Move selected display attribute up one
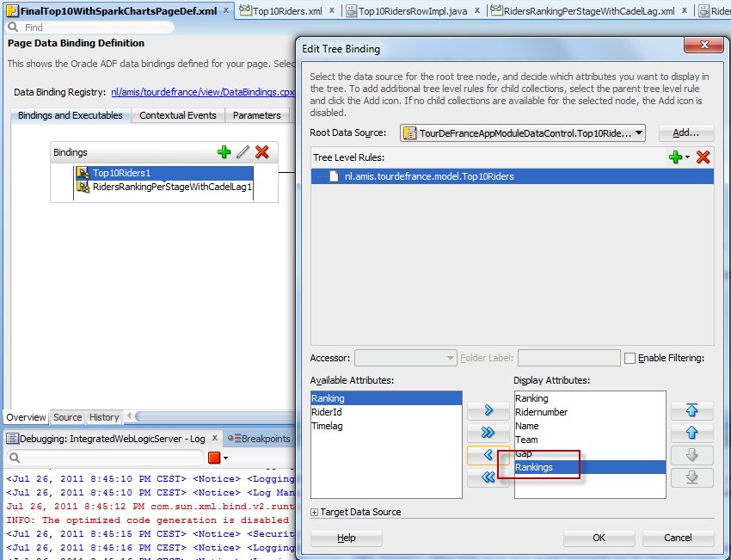The width and height of the screenshot is (731, 560). tap(691, 433)
